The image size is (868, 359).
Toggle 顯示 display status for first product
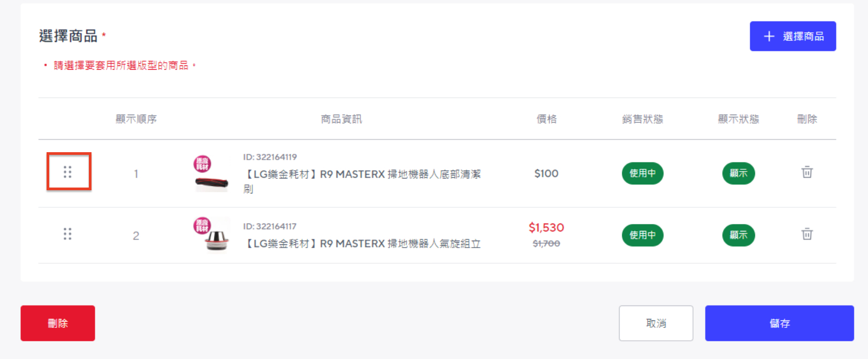click(x=738, y=173)
